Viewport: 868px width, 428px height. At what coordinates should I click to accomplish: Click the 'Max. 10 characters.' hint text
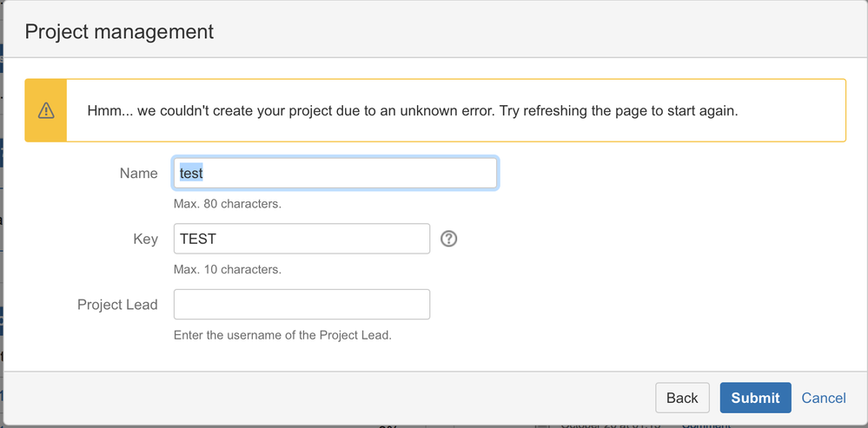[228, 269]
